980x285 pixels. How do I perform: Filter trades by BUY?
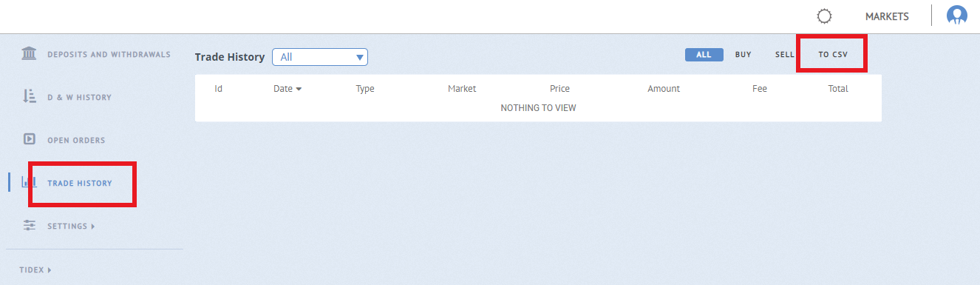743,55
